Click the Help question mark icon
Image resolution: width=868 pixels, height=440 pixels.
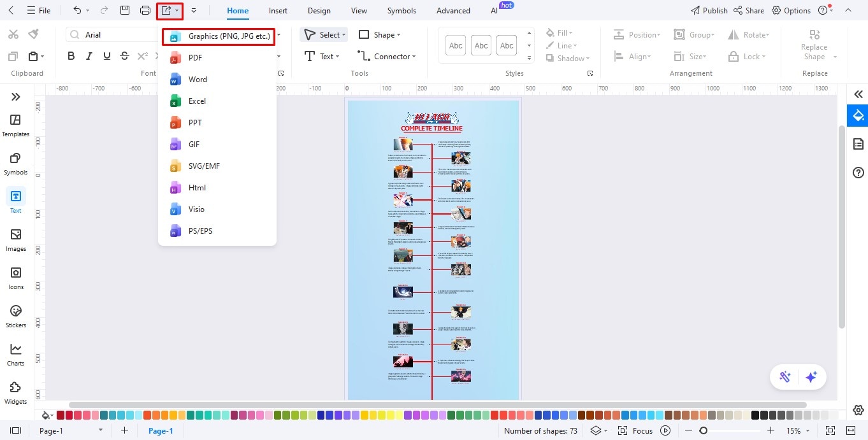point(823,10)
